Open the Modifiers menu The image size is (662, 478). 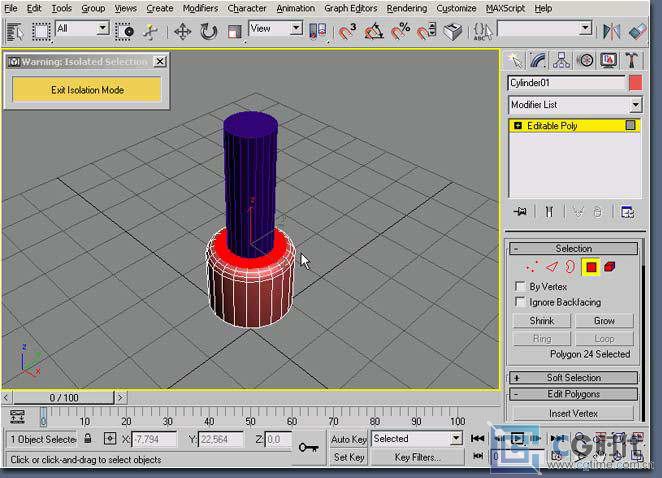pos(201,8)
